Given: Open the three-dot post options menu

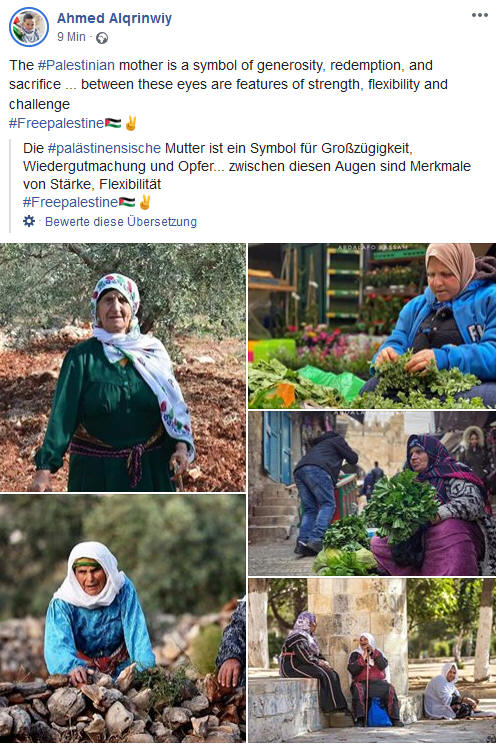Looking at the screenshot, I should coord(479,15).
